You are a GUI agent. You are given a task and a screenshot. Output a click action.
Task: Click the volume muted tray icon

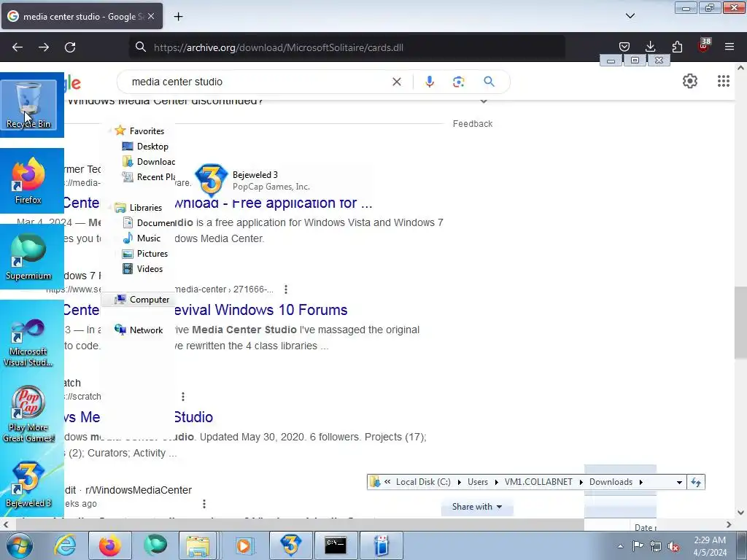tap(673, 546)
